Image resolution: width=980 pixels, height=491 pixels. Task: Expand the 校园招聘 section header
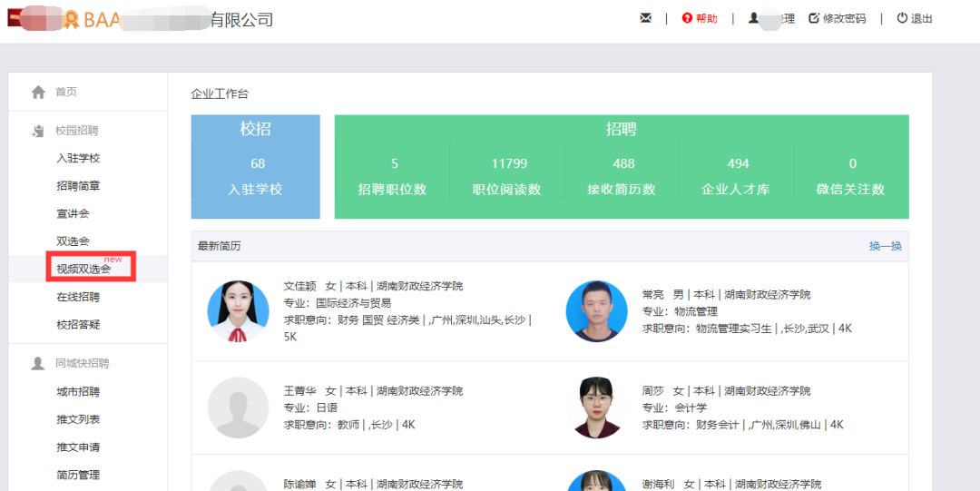click(77, 131)
